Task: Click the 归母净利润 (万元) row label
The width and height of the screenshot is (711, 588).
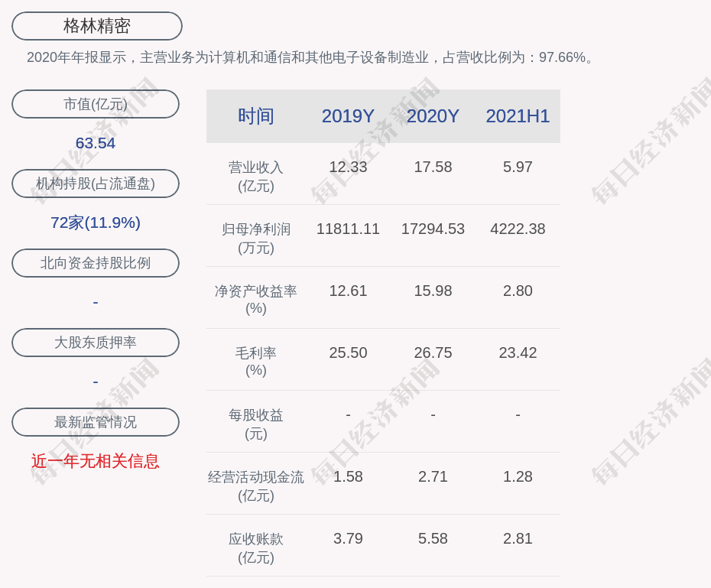Action: 256,239
